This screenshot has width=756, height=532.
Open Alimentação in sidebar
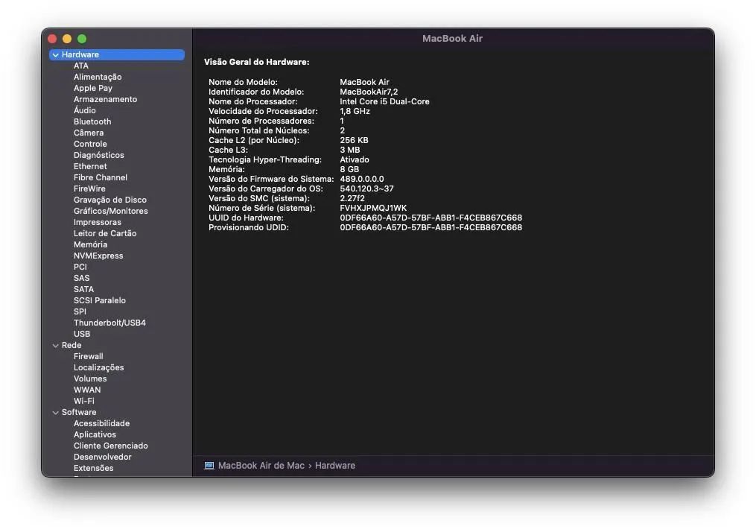coord(98,77)
